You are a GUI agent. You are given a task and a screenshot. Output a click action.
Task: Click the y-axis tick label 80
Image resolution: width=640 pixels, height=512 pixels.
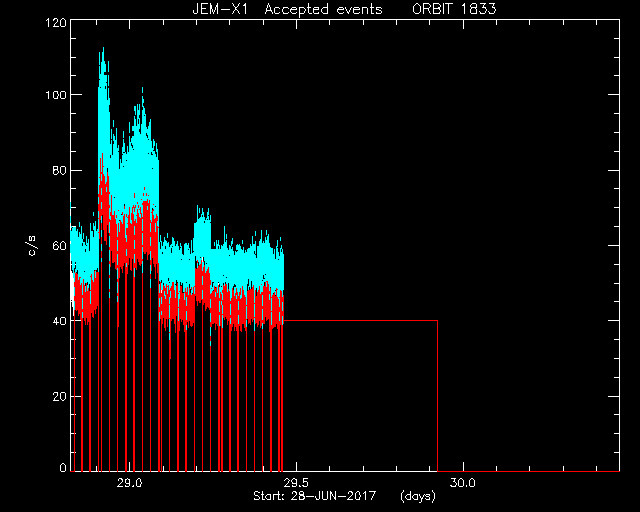coord(59,170)
